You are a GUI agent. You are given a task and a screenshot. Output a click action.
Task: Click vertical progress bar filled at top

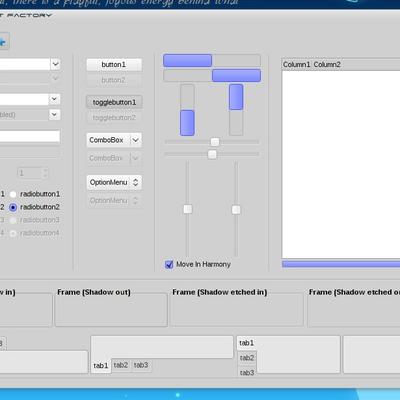coord(236,110)
